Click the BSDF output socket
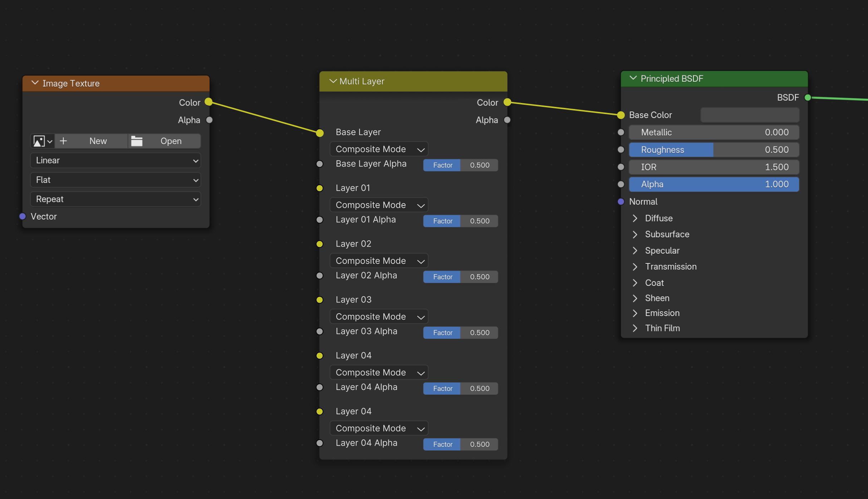The height and width of the screenshot is (499, 868). pyautogui.click(x=808, y=98)
